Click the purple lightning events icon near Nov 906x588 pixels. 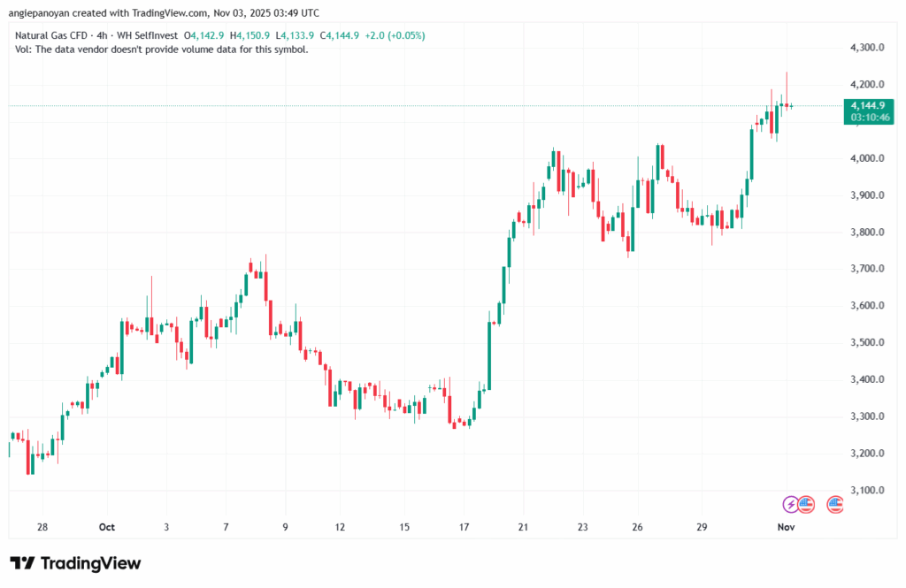(x=790, y=504)
